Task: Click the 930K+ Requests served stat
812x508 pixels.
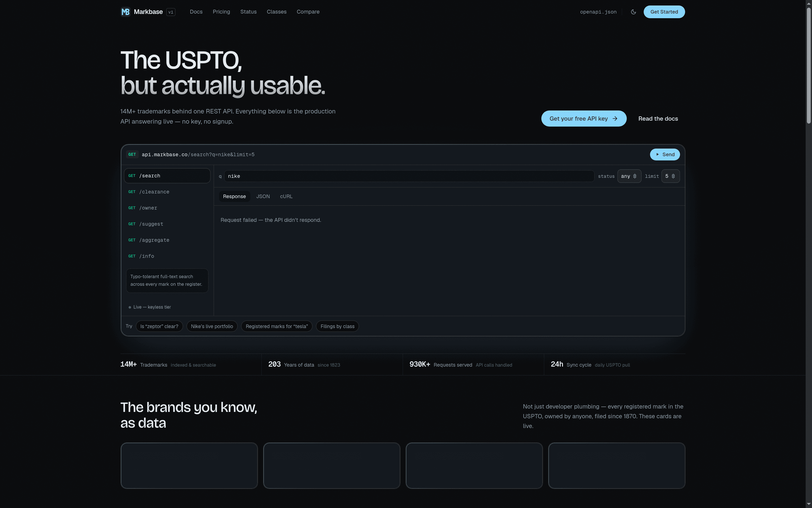Action: (461, 364)
